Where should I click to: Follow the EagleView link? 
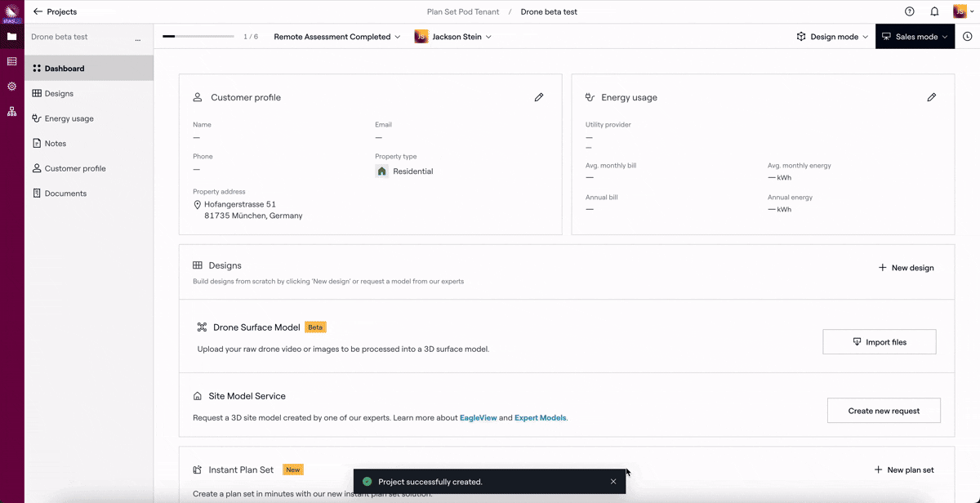point(478,418)
